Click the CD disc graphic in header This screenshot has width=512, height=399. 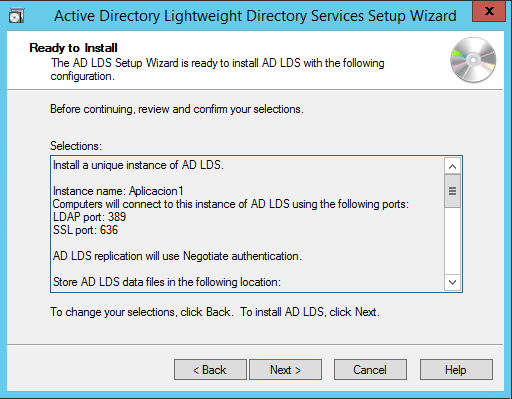pos(473,60)
